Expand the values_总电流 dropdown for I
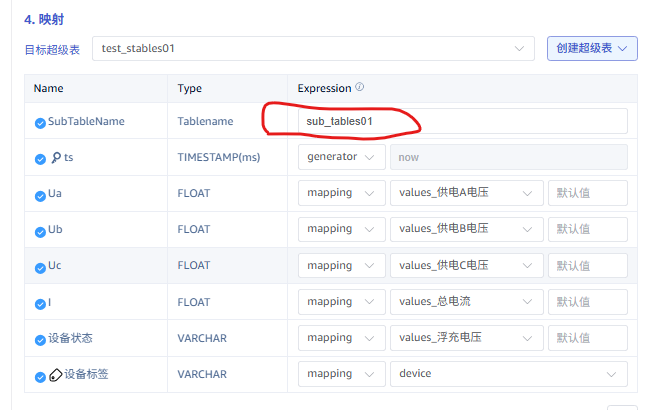The height and width of the screenshot is (410, 649). (466, 301)
